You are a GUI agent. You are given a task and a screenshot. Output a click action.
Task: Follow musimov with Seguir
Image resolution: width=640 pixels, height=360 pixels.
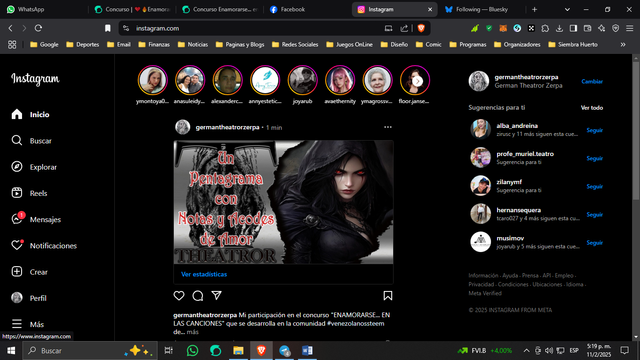point(595,242)
